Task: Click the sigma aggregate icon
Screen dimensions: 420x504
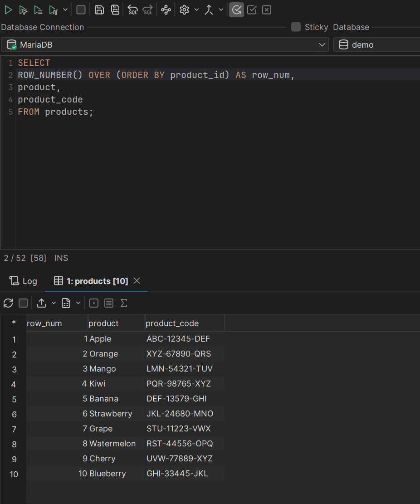Action: tap(124, 303)
